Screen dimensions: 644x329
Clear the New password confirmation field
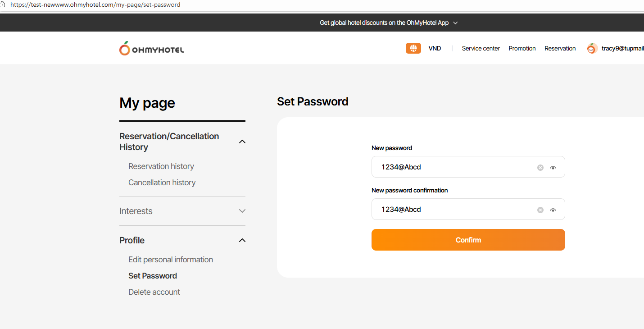(540, 210)
